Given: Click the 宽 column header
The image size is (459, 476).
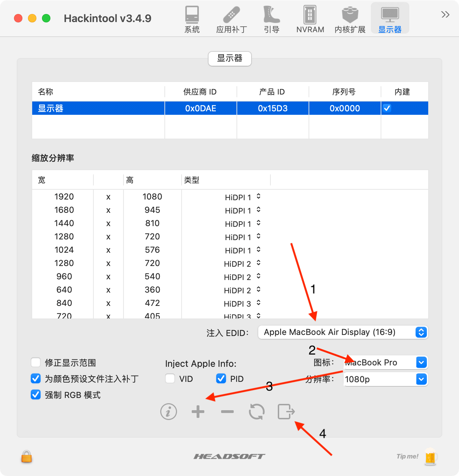Looking at the screenshot, I should [x=63, y=180].
